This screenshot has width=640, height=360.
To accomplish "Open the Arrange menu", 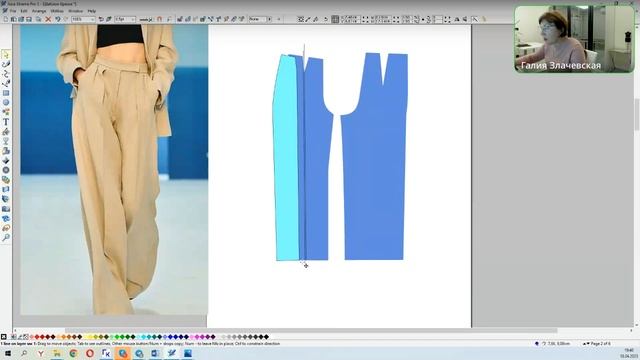I will coord(39,11).
